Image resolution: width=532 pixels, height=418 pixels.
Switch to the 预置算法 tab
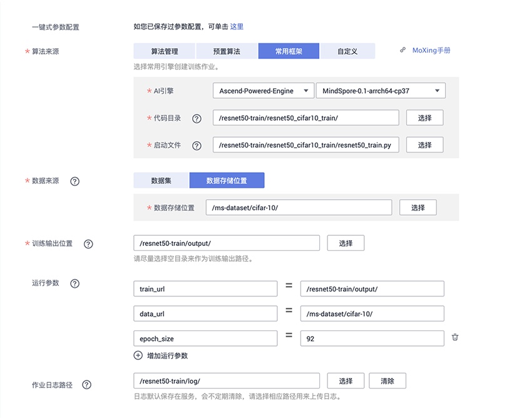click(227, 51)
